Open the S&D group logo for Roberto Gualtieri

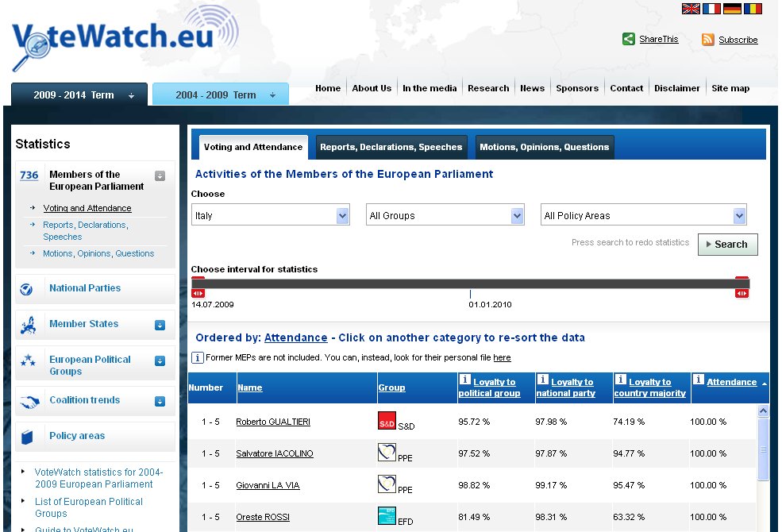(x=387, y=422)
